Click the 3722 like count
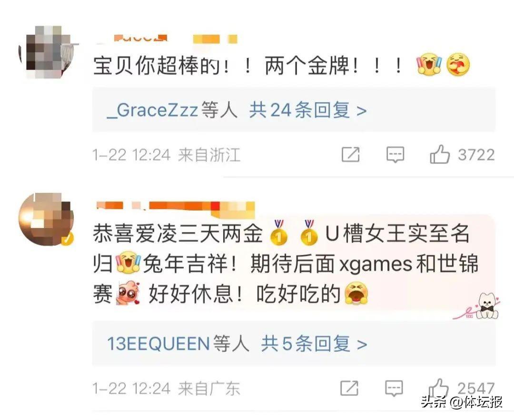 476,155
